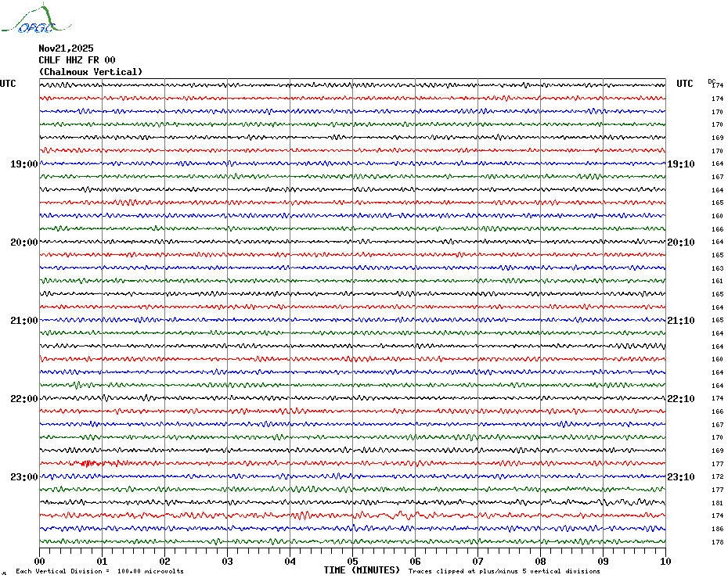Click the left UTC label
Image resolution: width=728 pixels, height=582 pixels.
[8, 84]
